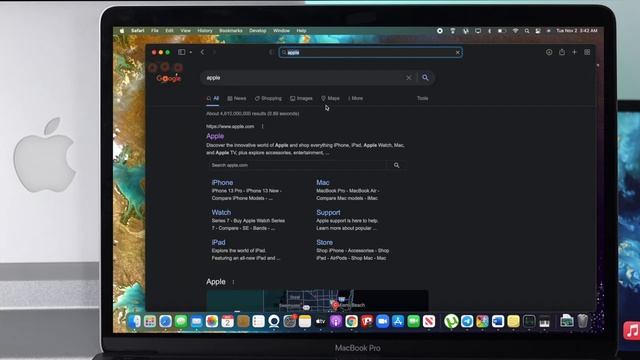Open the Google search Tools
The width and height of the screenshot is (640, 360).
click(422, 98)
